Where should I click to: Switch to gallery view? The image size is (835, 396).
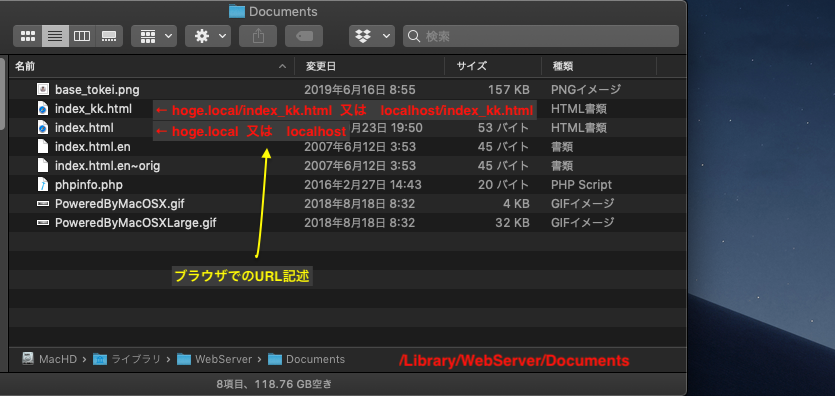109,36
